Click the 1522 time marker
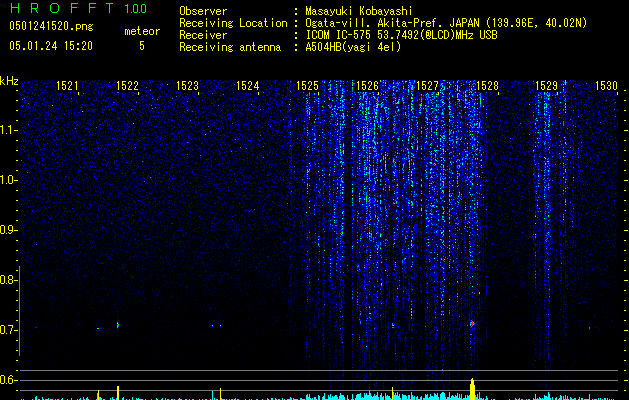The height and width of the screenshot is (400, 629). (127, 85)
